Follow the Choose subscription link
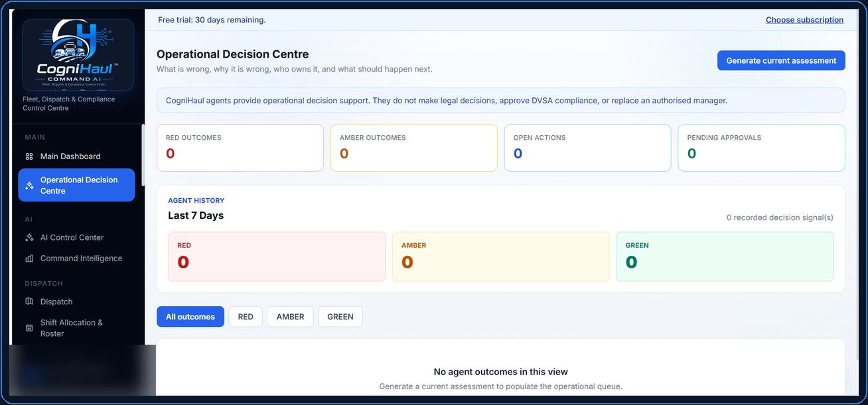This screenshot has height=405, width=868. (x=804, y=20)
